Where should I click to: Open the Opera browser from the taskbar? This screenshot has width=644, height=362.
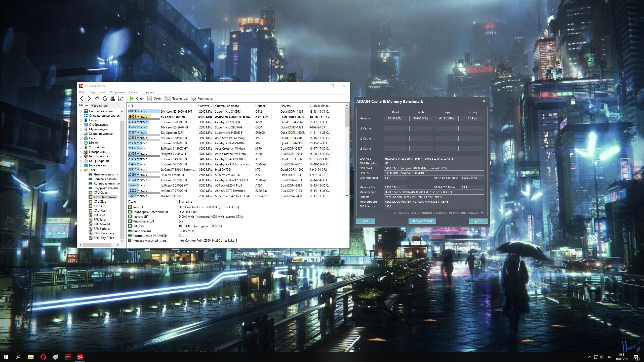click(x=43, y=357)
